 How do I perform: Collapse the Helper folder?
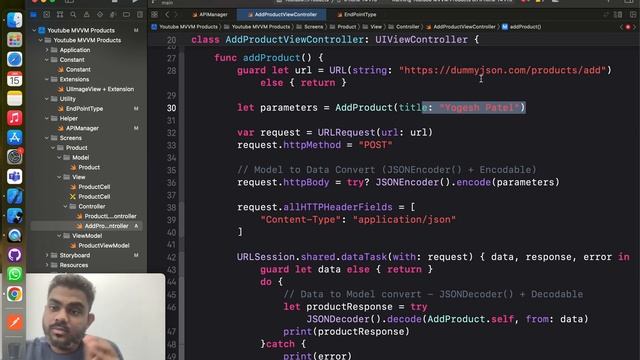click(47, 118)
